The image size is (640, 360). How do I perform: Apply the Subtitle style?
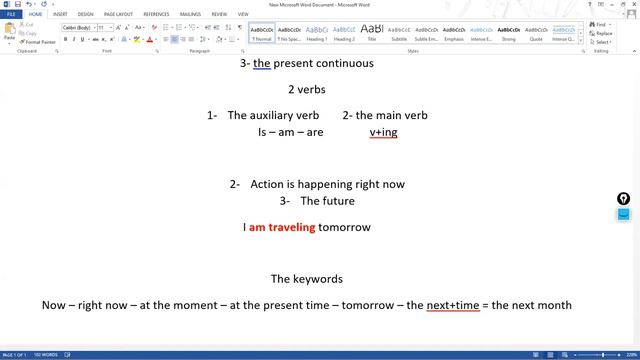pyautogui.click(x=399, y=33)
